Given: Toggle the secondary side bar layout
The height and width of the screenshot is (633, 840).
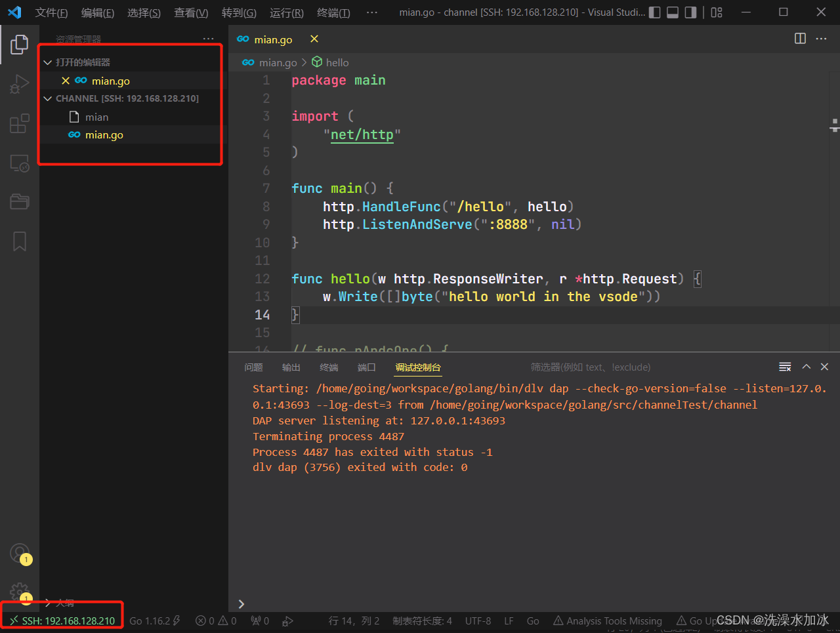Looking at the screenshot, I should [x=690, y=12].
